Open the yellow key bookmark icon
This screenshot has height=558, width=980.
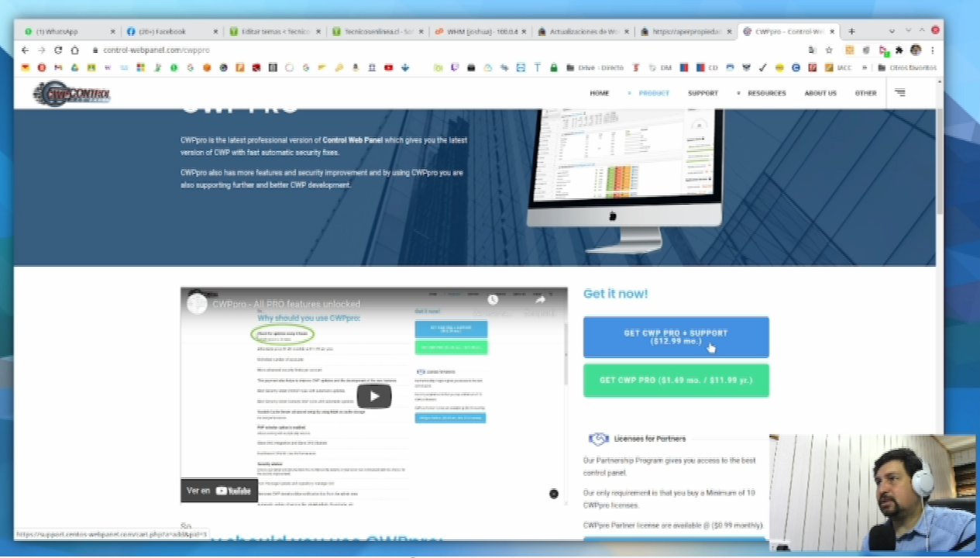[339, 67]
